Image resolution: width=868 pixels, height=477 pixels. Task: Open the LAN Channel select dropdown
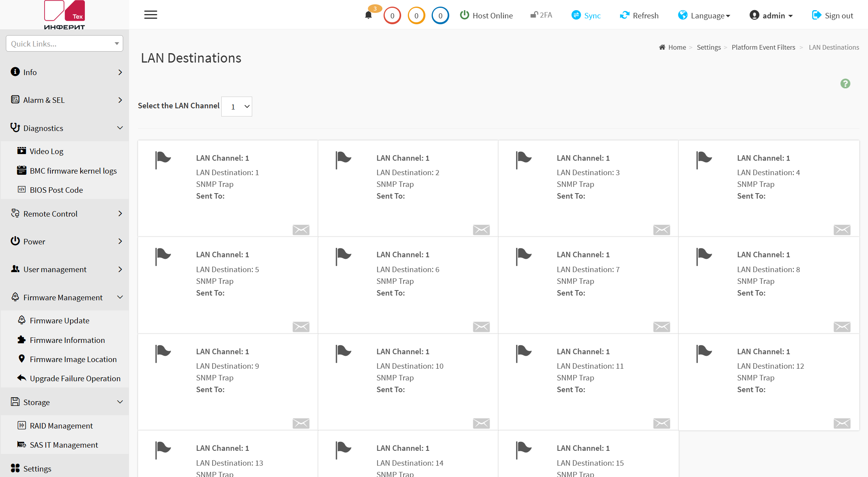(237, 106)
